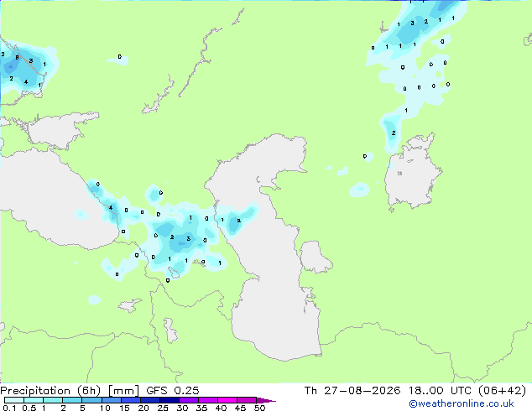Select the 2–5 mm legend color swatch
Image resolution: width=532 pixels, height=411 pixels.
click(x=72, y=400)
